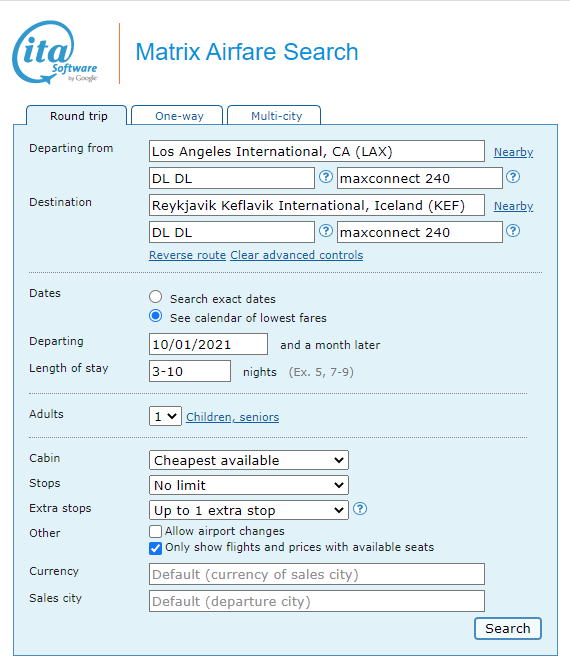Screen dimensions: 570x665
Task: Switch to the One-way tab
Action: [177, 115]
